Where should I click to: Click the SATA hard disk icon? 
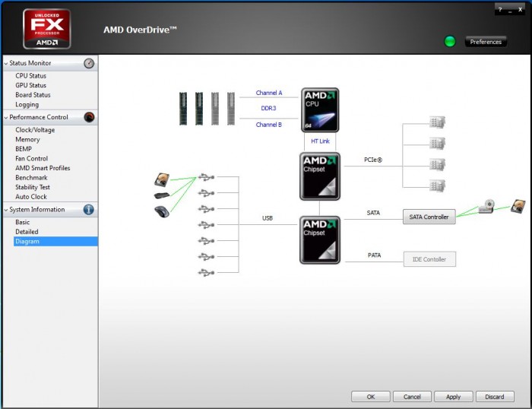click(x=518, y=206)
